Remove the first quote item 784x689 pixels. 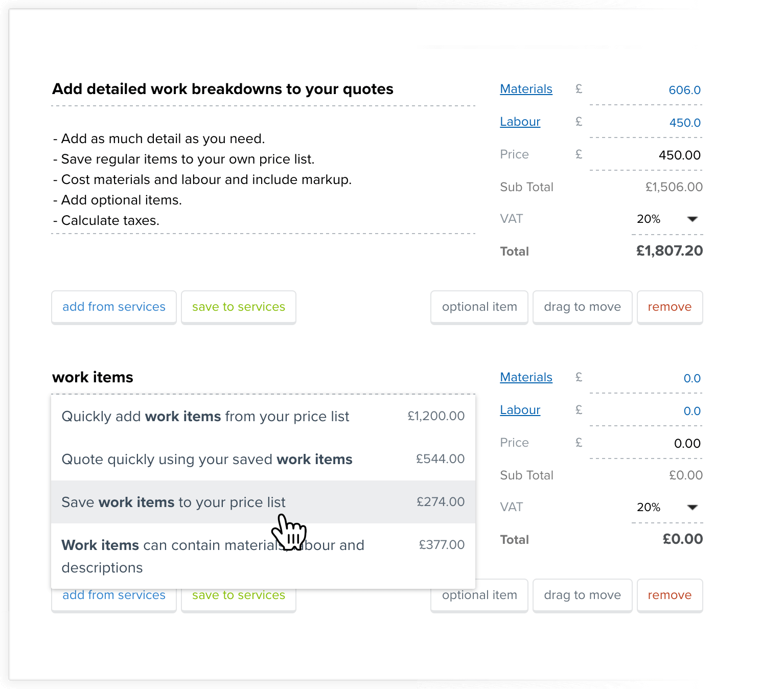click(670, 307)
